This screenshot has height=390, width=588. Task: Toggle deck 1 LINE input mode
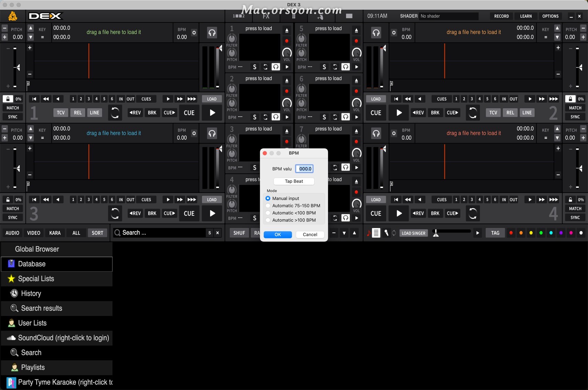95,113
